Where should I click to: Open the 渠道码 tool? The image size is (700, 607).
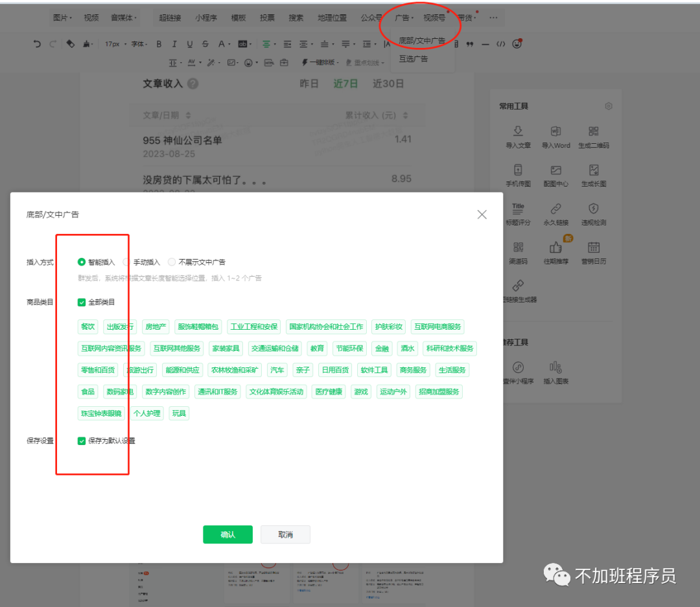click(518, 253)
